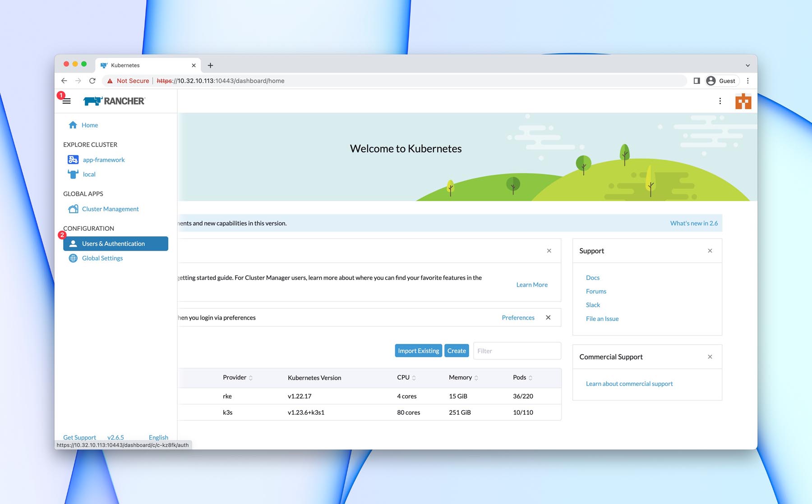Open the app-framework cluster
Screen dimensions: 812x504
[104, 160]
